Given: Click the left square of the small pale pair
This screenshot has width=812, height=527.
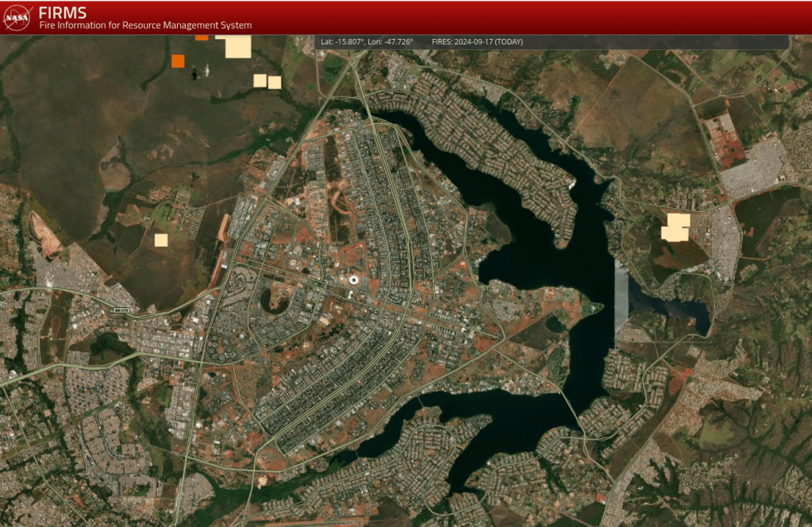Looking at the screenshot, I should pos(260,80).
